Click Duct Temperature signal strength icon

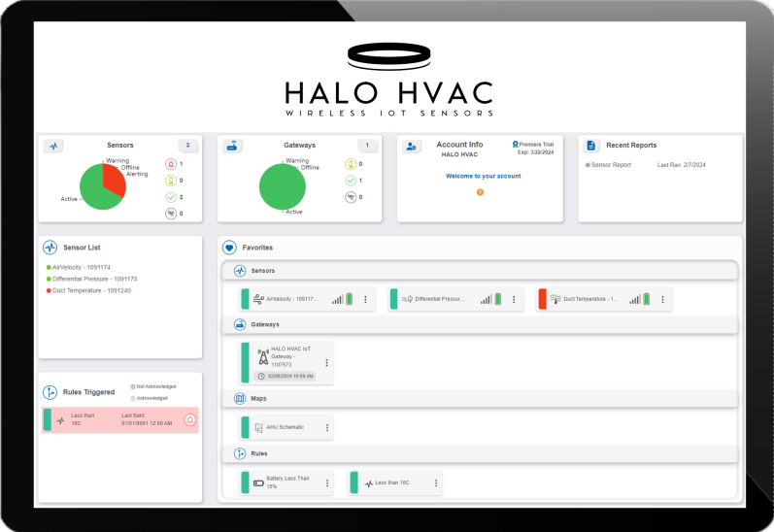click(x=635, y=300)
